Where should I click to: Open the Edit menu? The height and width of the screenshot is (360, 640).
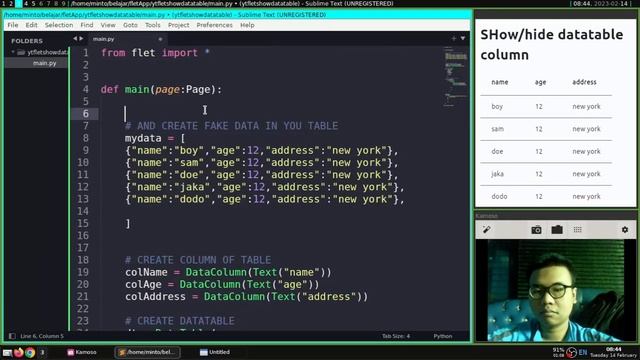[31, 25]
